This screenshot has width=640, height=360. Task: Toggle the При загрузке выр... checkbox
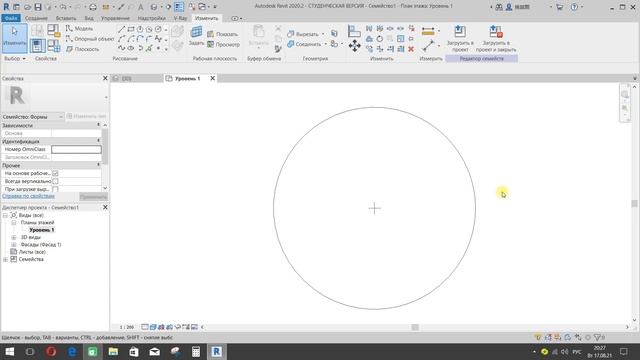[x=55, y=189]
